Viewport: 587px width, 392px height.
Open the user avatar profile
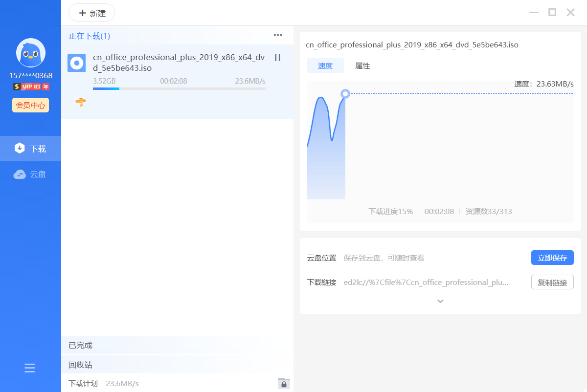[x=31, y=53]
